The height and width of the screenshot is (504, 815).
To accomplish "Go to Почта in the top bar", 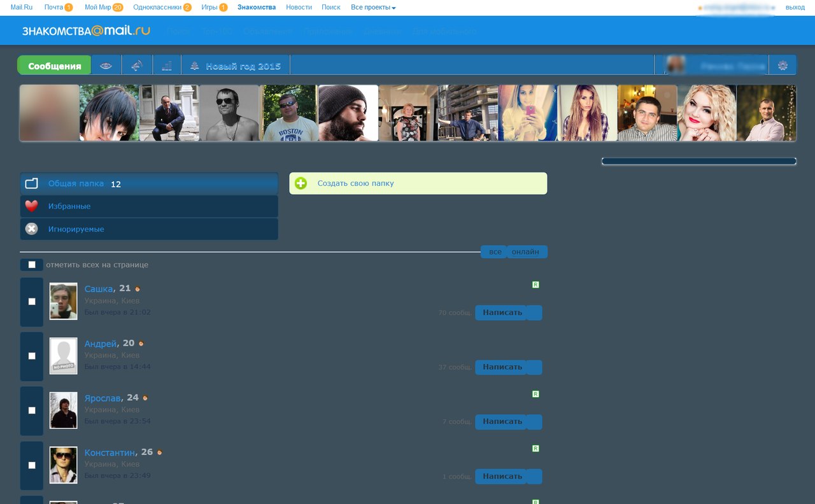I will 53,8.
